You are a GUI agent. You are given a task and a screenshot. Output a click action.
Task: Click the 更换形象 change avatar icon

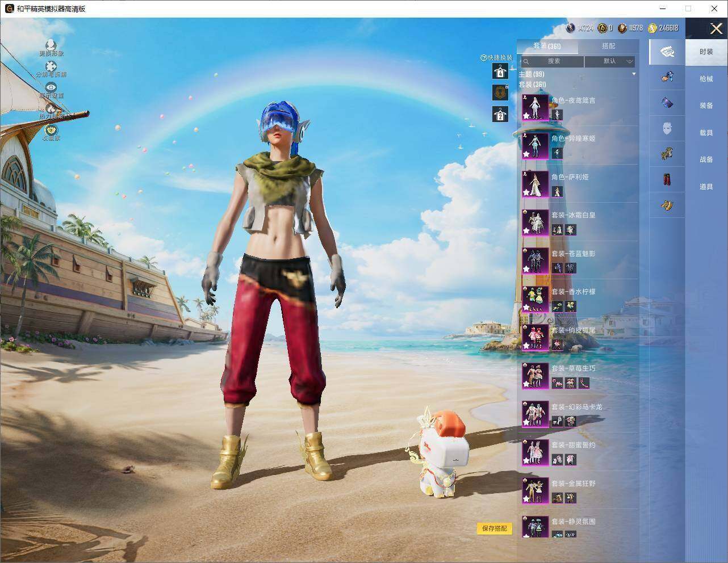51,44
